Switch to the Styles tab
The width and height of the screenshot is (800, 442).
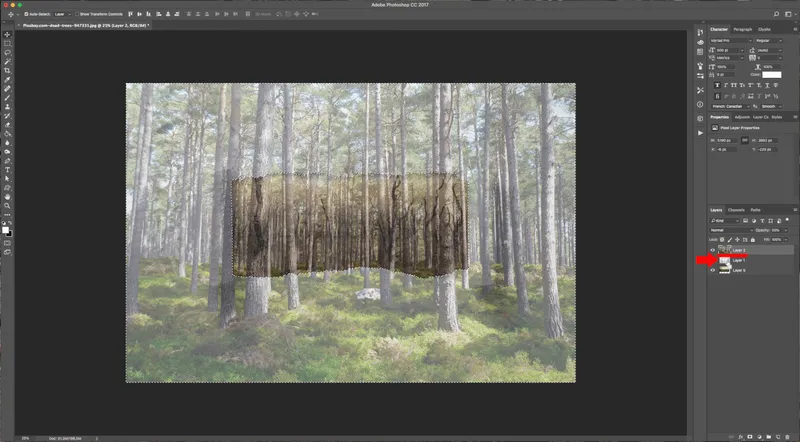pyautogui.click(x=777, y=117)
